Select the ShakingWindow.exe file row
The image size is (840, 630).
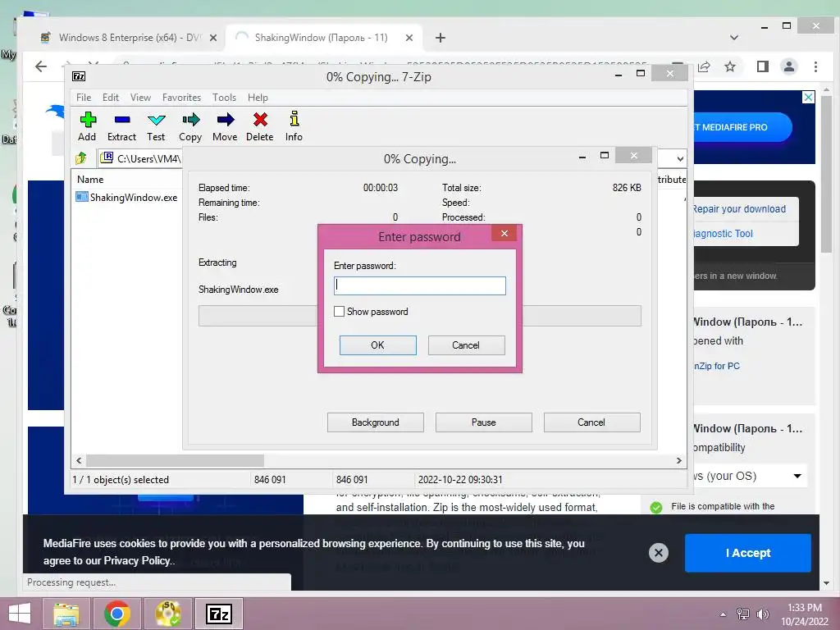(x=127, y=197)
